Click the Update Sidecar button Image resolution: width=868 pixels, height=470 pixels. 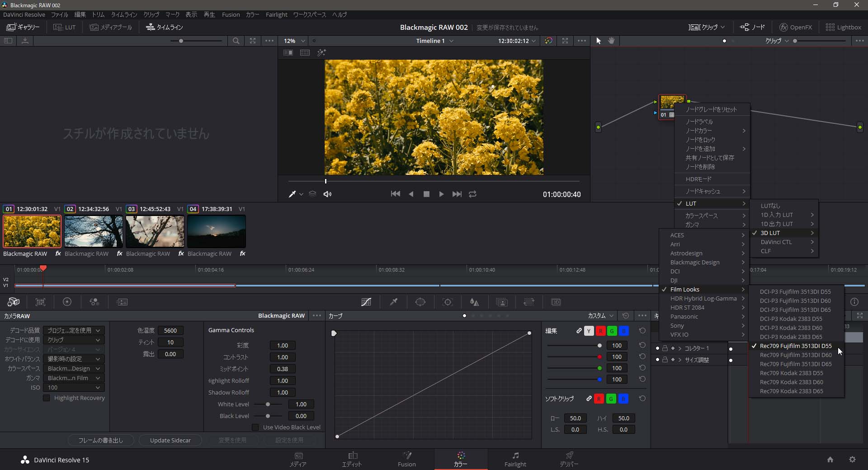(170, 440)
